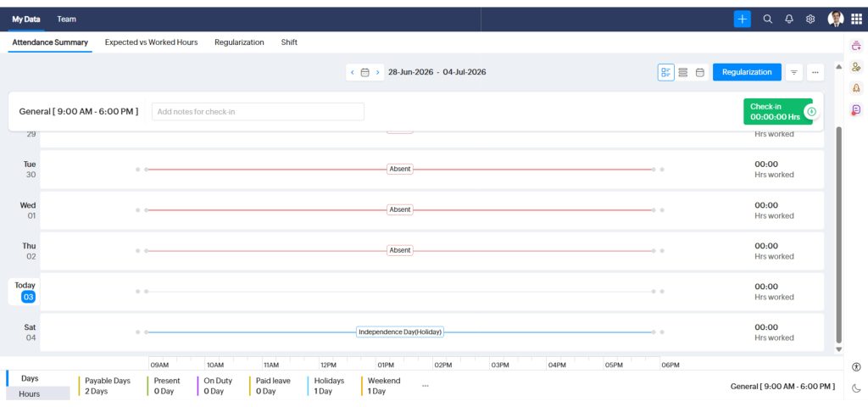Select Attendance Summary tab
The height and width of the screenshot is (407, 868).
coord(50,42)
